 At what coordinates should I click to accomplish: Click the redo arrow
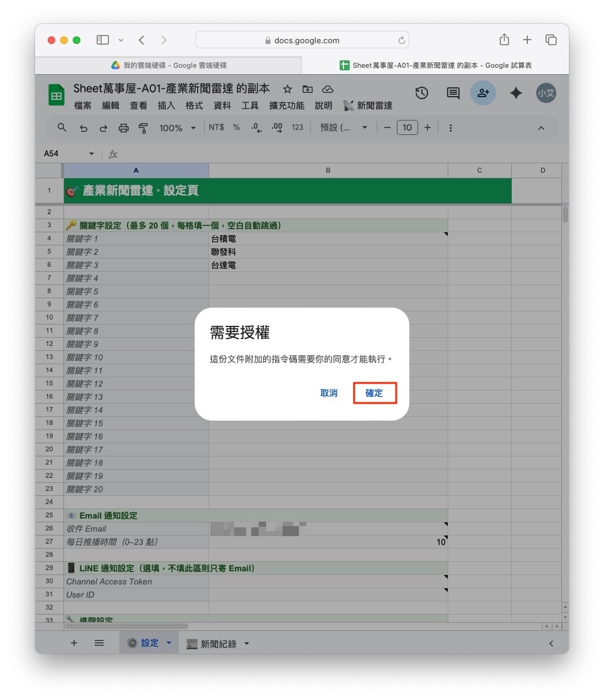104,128
